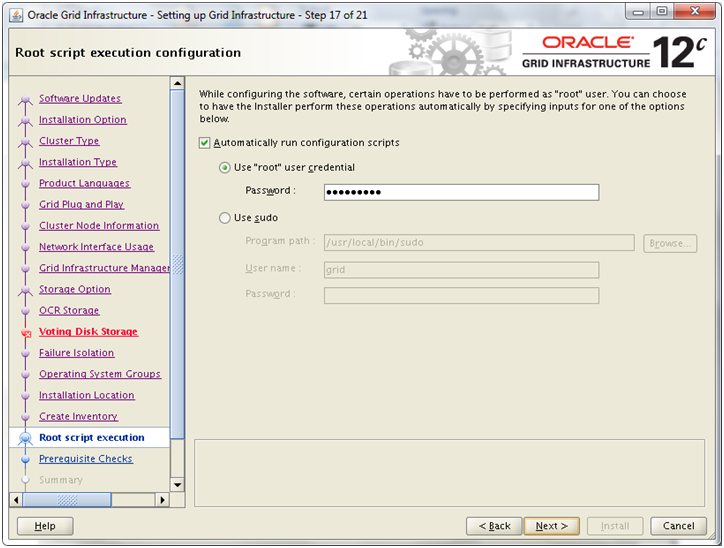Click the sudo User name field
The image size is (724, 548).
point(461,270)
